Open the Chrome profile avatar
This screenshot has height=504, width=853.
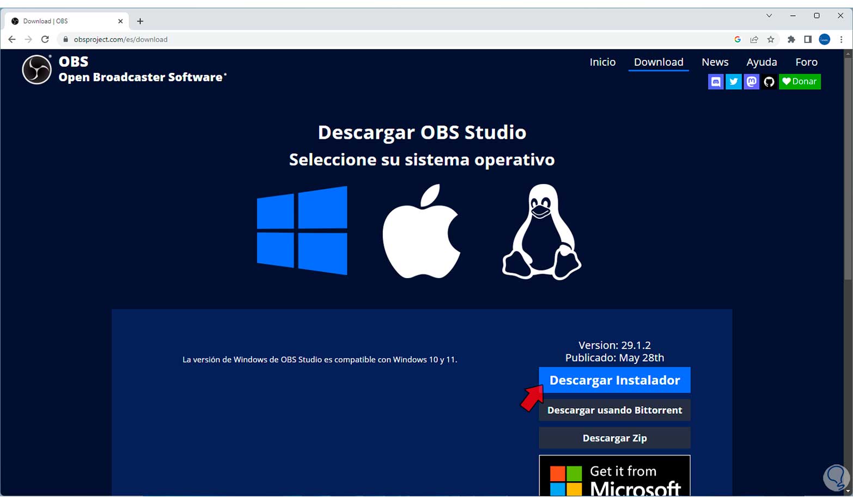825,39
